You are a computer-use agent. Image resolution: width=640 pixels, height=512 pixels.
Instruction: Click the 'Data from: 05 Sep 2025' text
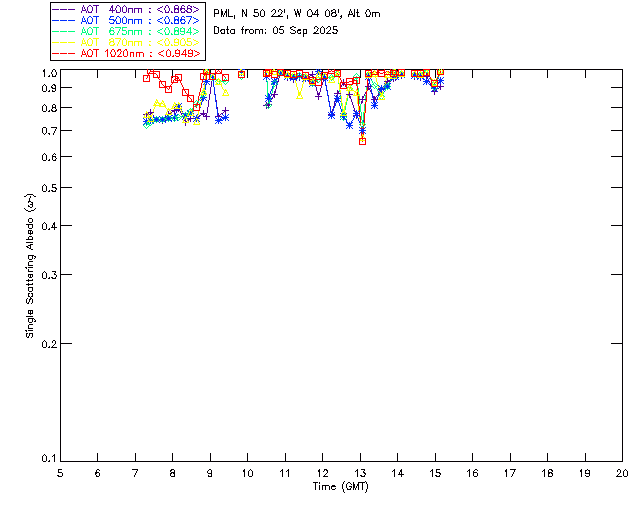coord(276,31)
